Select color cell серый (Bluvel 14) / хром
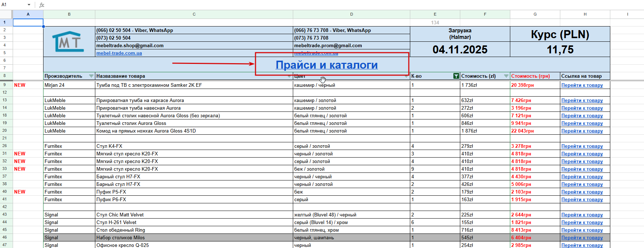 pyautogui.click(x=352, y=223)
